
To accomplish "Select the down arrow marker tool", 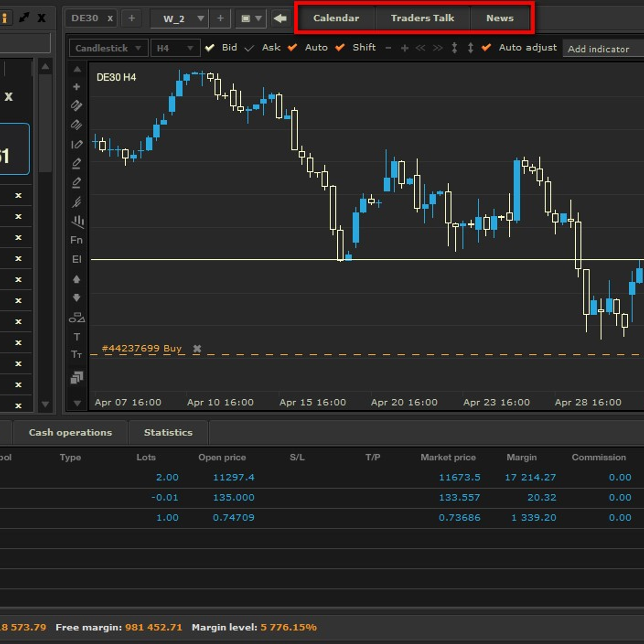I will pos(76,298).
